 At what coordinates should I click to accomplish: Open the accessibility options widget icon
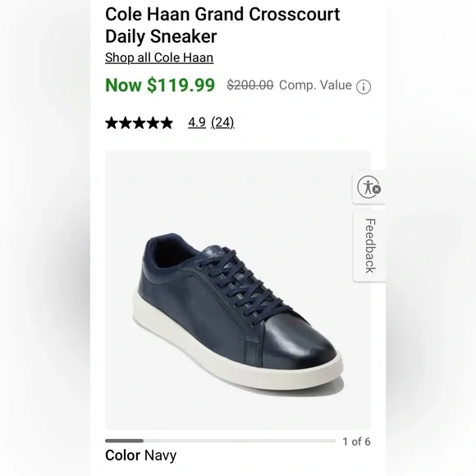coord(368,186)
